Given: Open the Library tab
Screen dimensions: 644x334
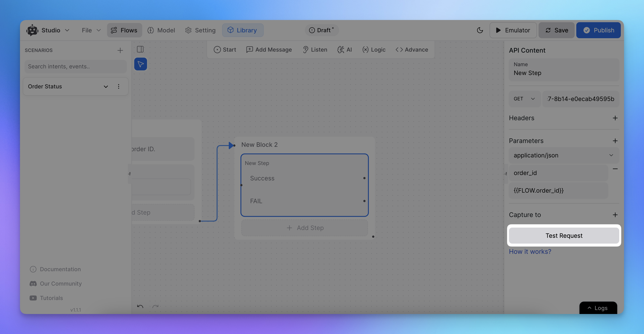Looking at the screenshot, I should tap(242, 30).
